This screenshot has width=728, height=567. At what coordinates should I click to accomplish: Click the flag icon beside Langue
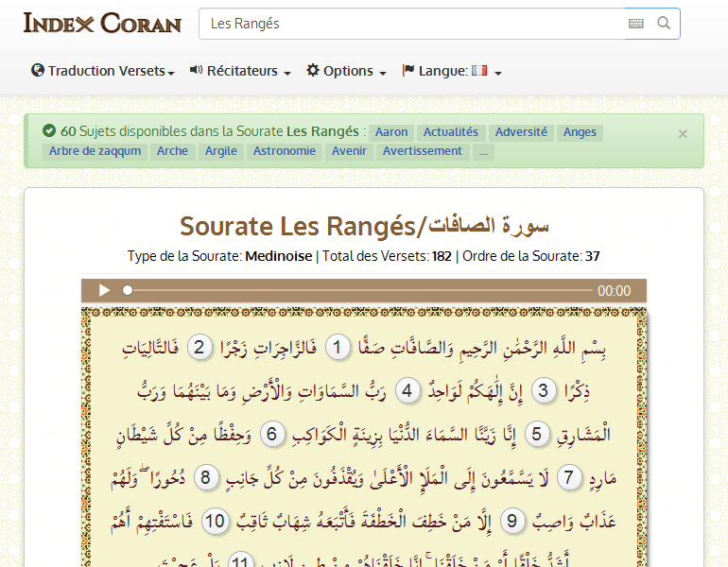(x=408, y=70)
